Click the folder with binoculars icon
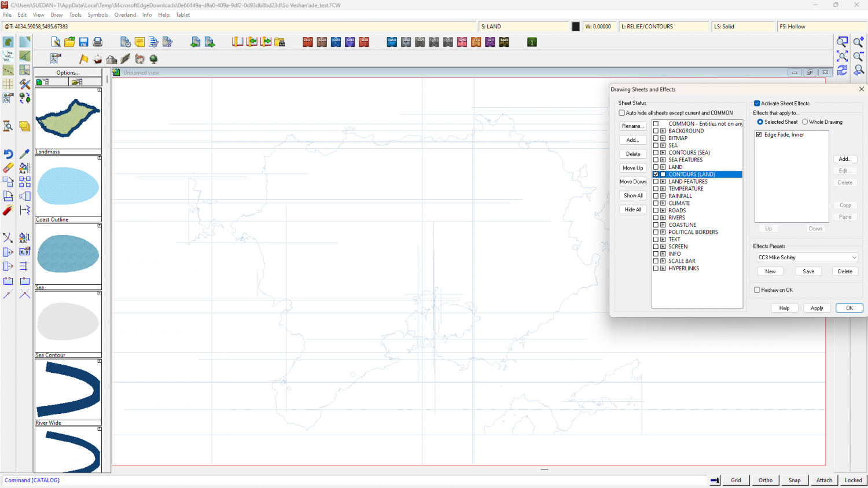This screenshot has height=488, width=868. 279,42
